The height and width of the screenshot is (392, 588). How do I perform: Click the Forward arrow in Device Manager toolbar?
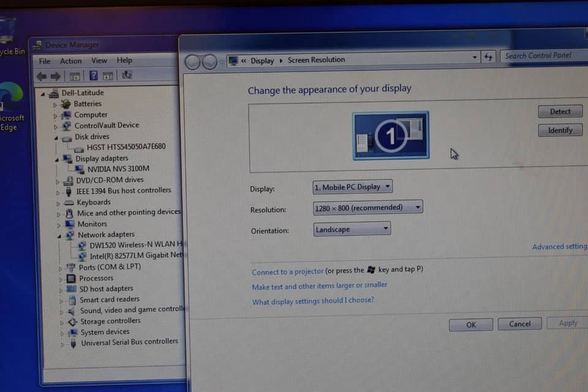pyautogui.click(x=56, y=77)
